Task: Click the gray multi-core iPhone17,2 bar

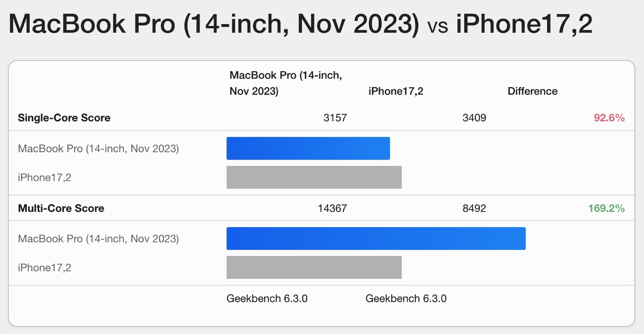Action: 314,268
